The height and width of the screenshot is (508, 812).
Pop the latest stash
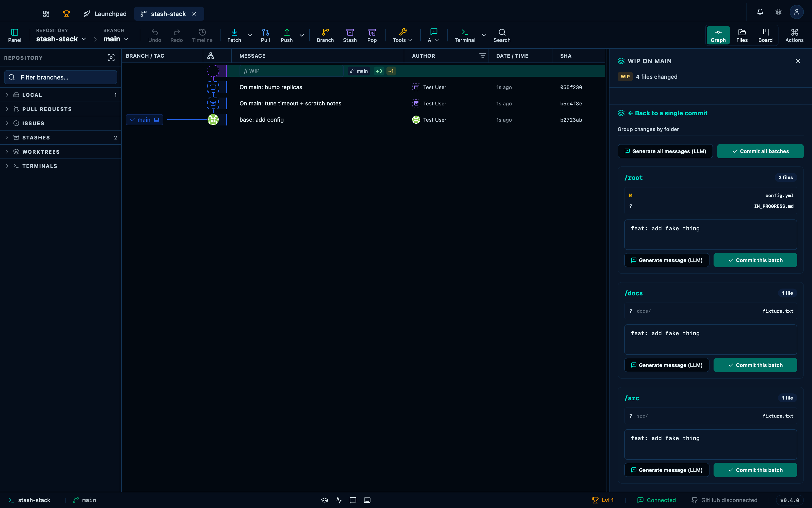coord(372,35)
